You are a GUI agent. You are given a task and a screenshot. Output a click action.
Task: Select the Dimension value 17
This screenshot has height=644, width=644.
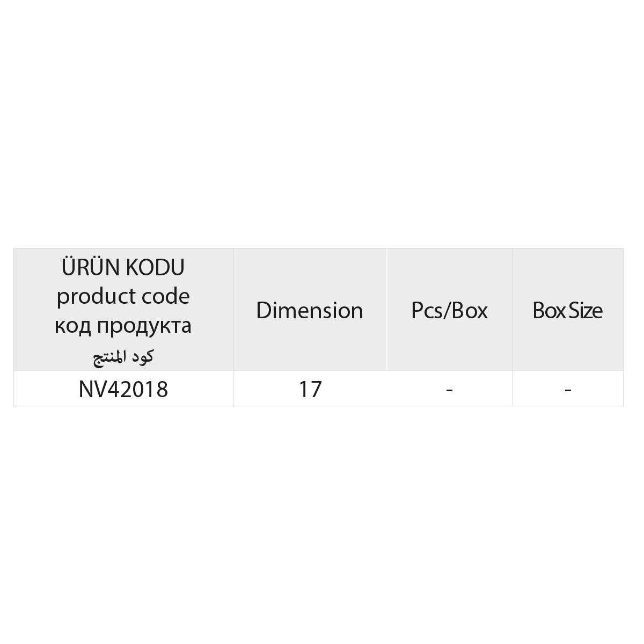tap(310, 390)
